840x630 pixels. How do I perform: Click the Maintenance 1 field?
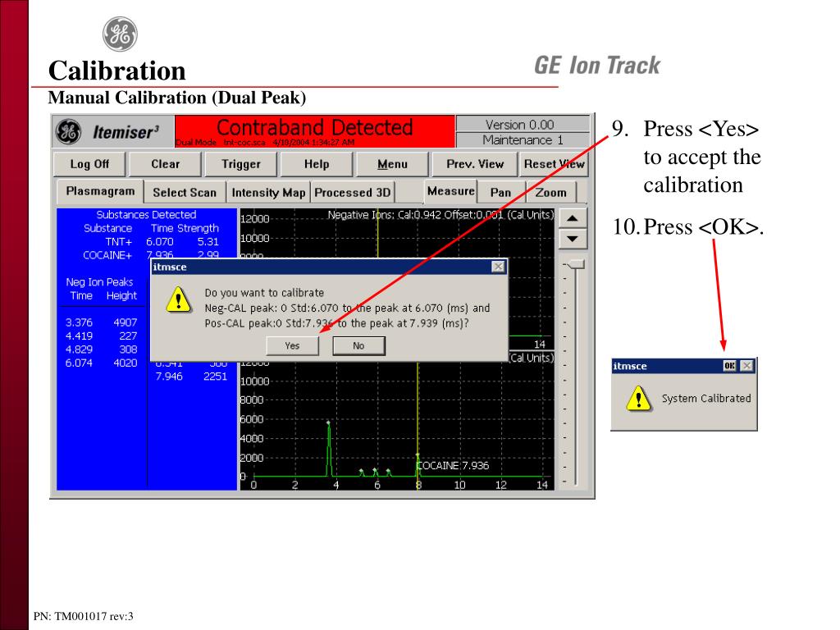[x=523, y=139]
